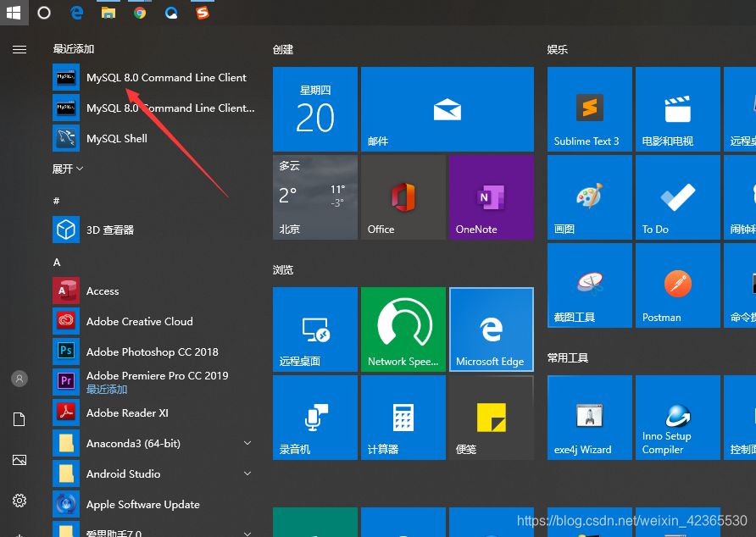
Task: Open the Inno Setup Compiler tile
Action: 678,418
